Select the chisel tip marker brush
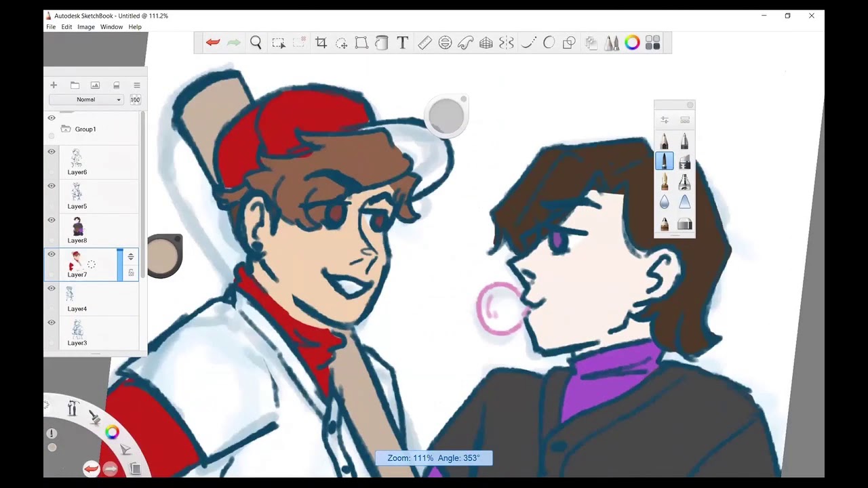 tap(684, 161)
